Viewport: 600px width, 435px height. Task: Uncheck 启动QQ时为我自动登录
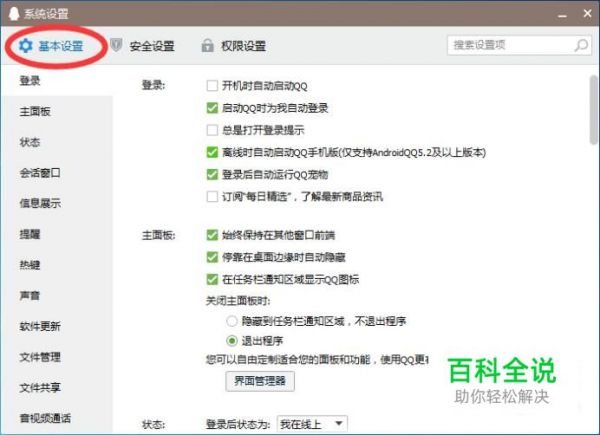[x=212, y=108]
